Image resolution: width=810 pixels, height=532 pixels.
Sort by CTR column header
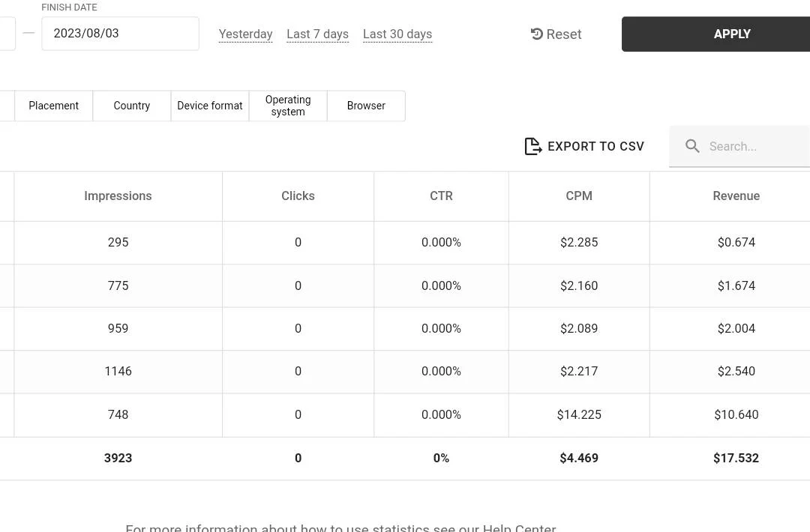(441, 196)
